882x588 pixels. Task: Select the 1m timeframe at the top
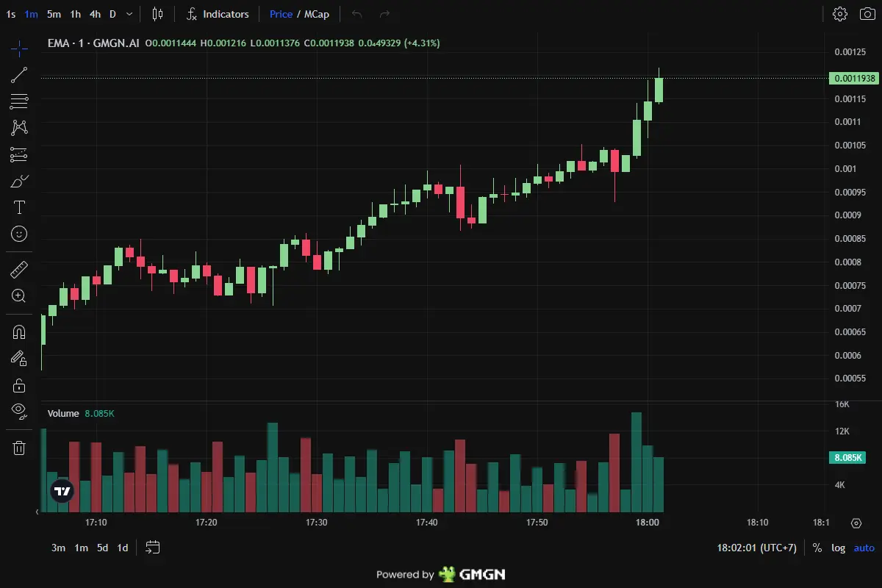(x=31, y=14)
